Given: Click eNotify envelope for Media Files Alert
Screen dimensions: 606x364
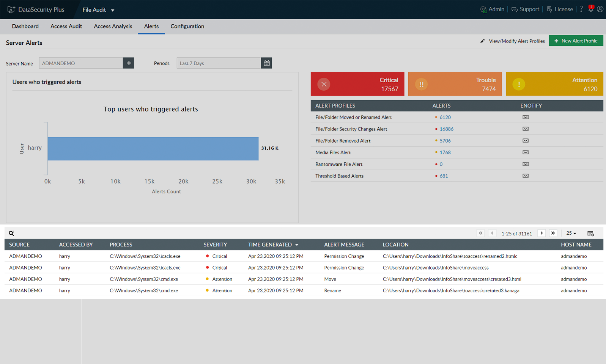Looking at the screenshot, I should [x=525, y=152].
